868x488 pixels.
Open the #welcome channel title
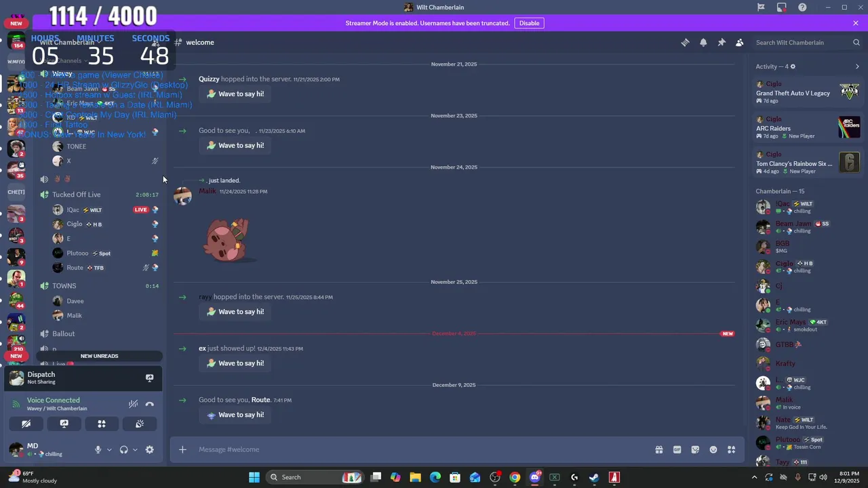click(x=200, y=42)
